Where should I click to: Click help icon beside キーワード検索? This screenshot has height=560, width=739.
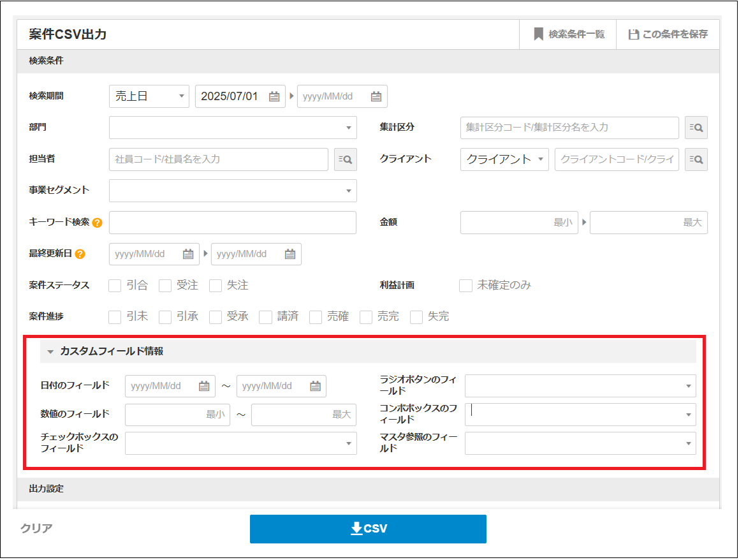pos(97,223)
